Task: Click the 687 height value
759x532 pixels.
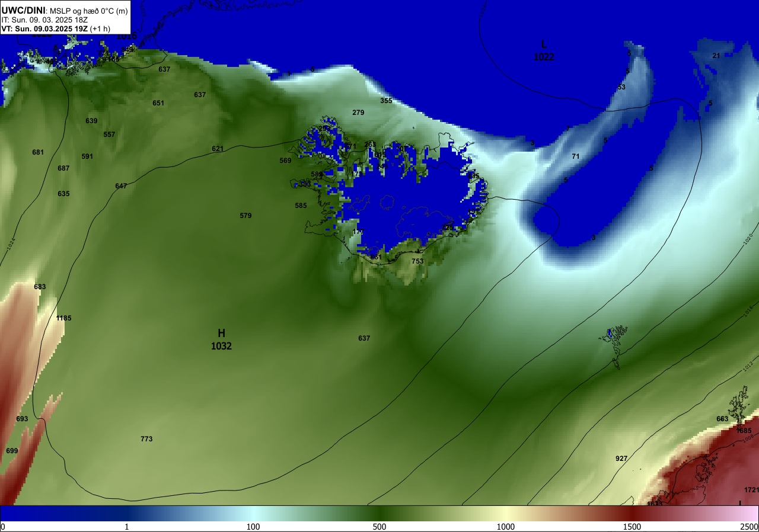Action: tap(63, 168)
